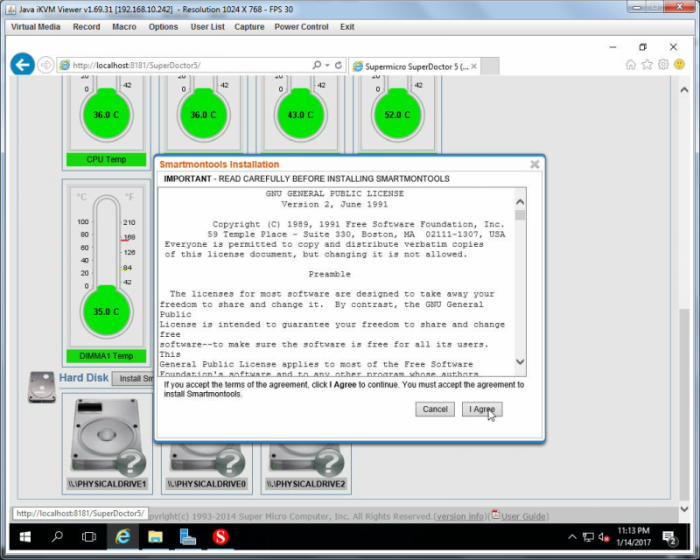Image resolution: width=700 pixels, height=560 pixels.
Task: Open the Action Center notifications icon
Action: [x=670, y=538]
